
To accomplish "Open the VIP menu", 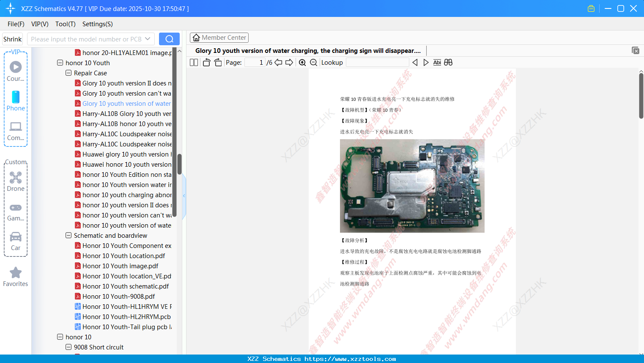I will 40,24.
